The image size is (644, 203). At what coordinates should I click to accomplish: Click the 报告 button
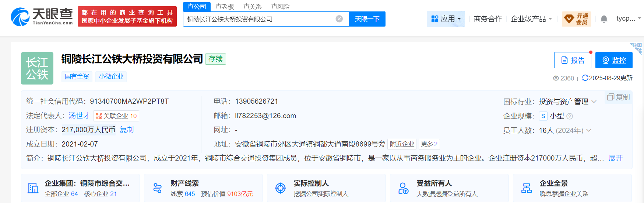click(573, 60)
